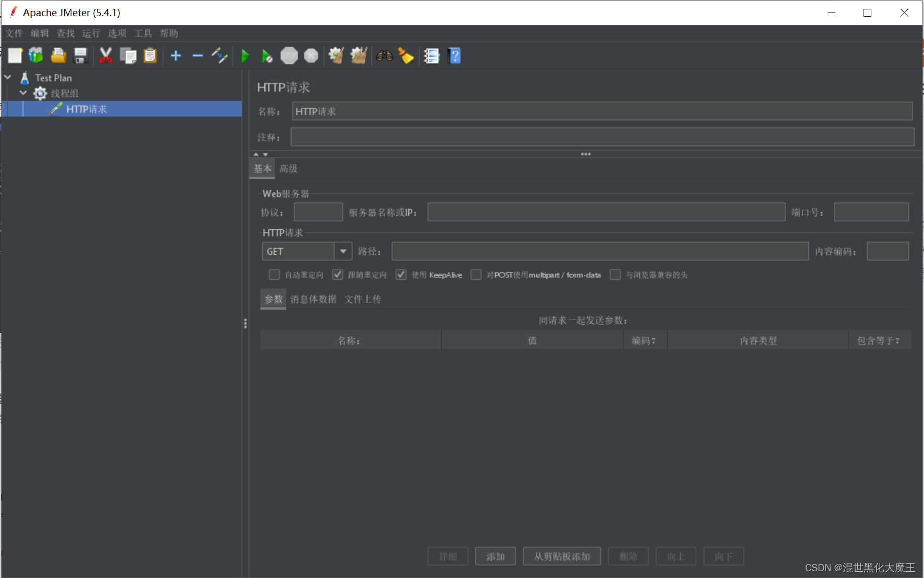Click the 包含等于? column header
The width and height of the screenshot is (924, 578).
[880, 340]
